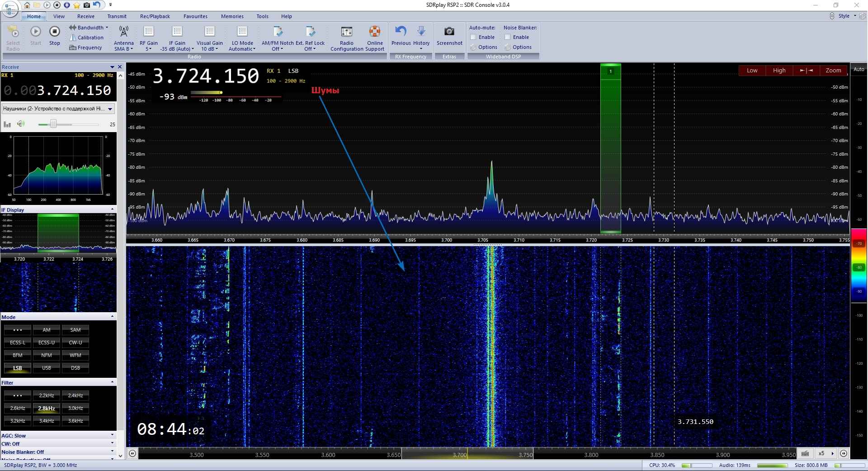Click the Start radio ribbon button

tap(36, 36)
